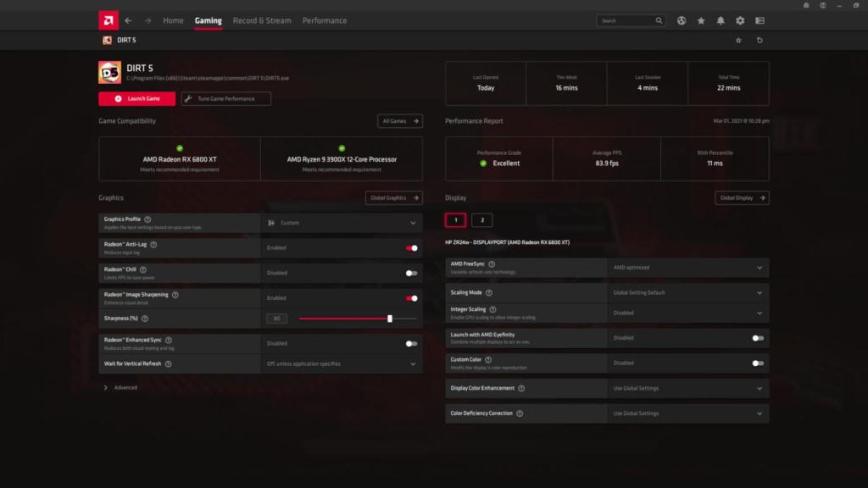Click the globe icon in the top bar
This screenshot has height=488, width=868.
pos(681,19)
